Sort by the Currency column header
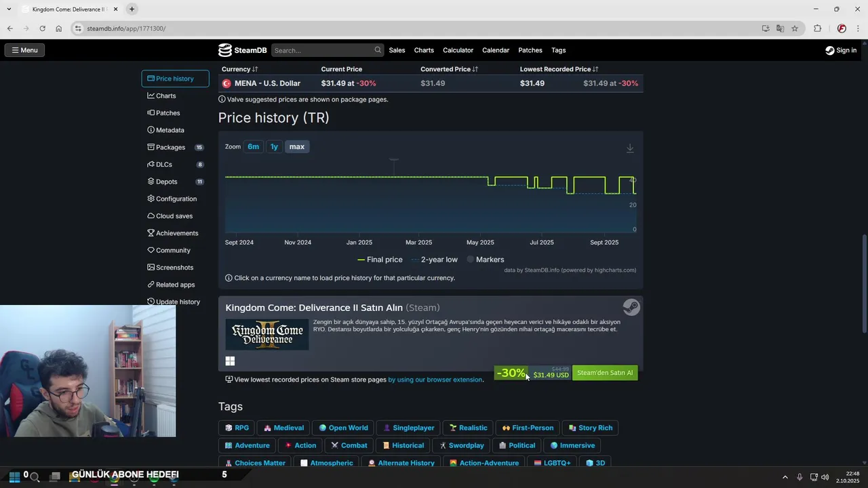The height and width of the screenshot is (488, 868). 239,69
